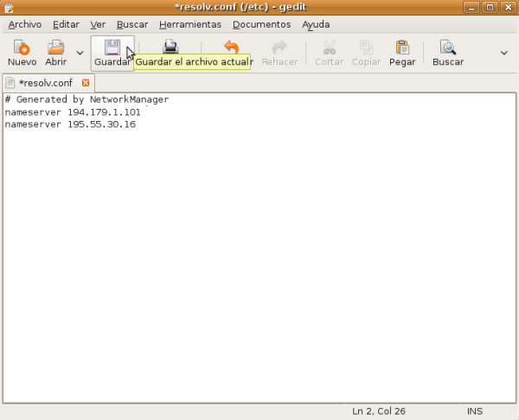Open the Documentos menu

pos(261,25)
